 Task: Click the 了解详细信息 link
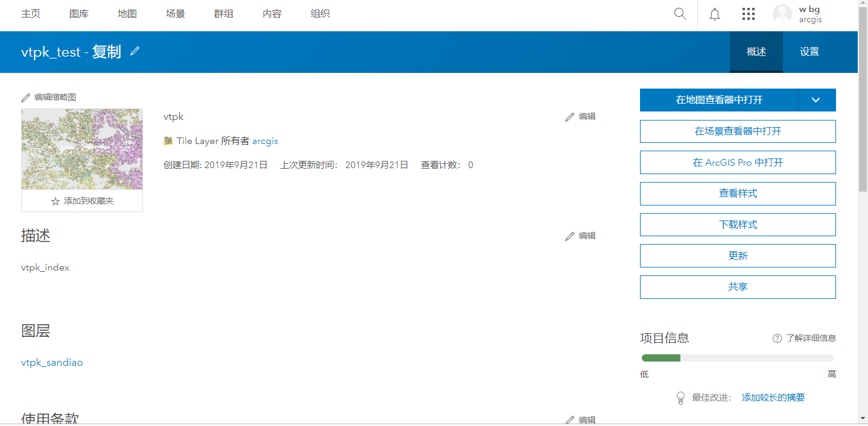(x=811, y=339)
